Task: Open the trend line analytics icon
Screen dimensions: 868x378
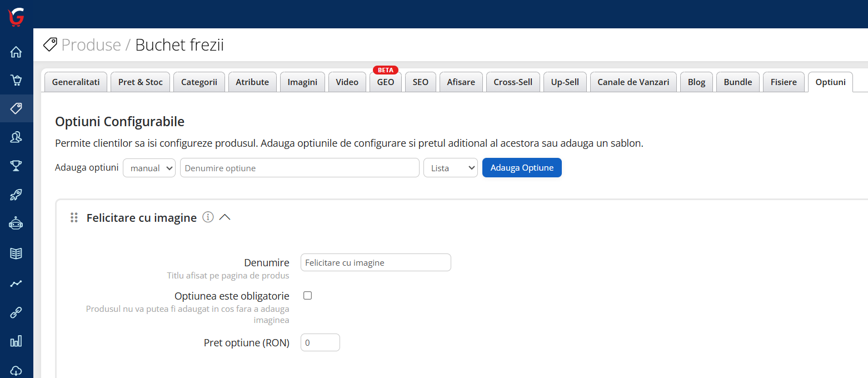Action: (16, 283)
